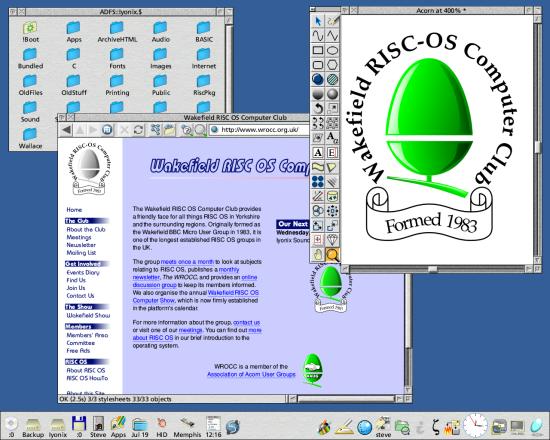Screen dimensions: 550x440
Task: Click the analogue clock on the icon bar
Action: click(x=475, y=425)
